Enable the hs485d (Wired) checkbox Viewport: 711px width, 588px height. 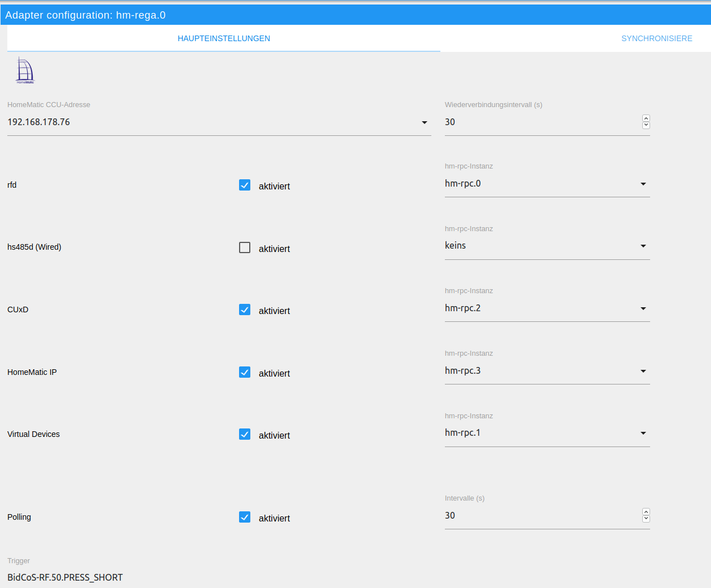(245, 247)
